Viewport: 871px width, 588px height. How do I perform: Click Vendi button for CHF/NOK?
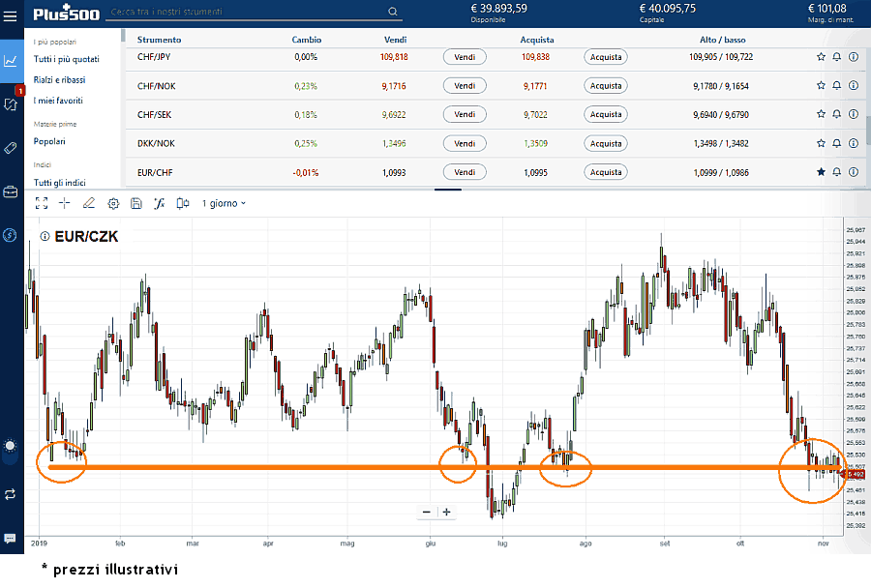(465, 86)
